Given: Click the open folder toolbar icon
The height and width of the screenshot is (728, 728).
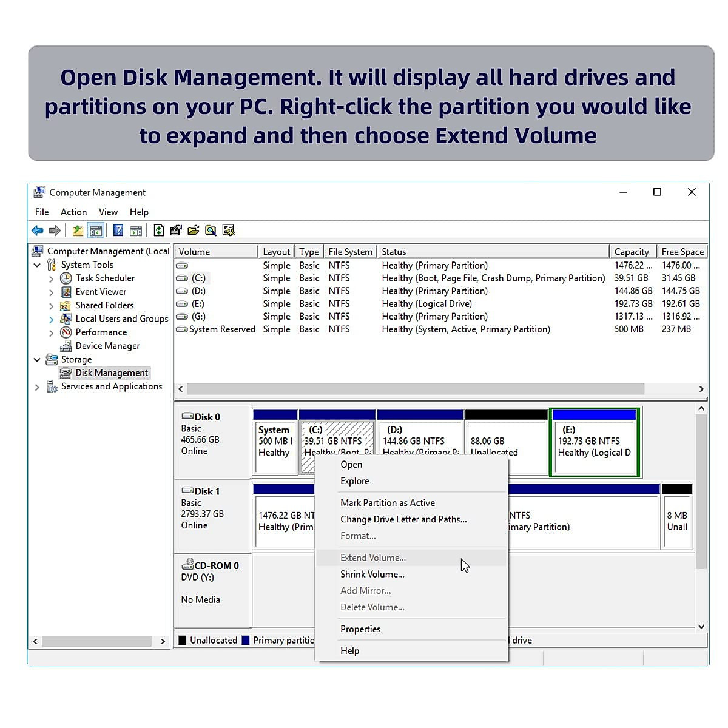Looking at the screenshot, I should (x=194, y=231).
